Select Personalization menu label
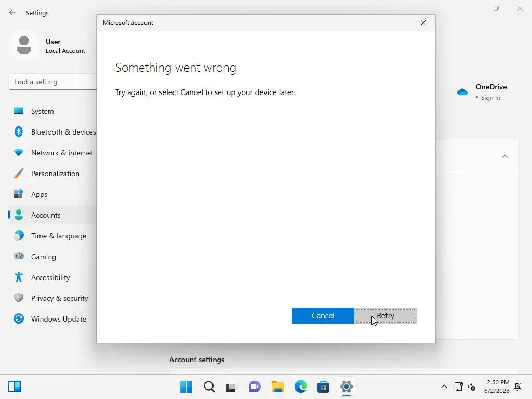532x399 pixels. pos(55,174)
